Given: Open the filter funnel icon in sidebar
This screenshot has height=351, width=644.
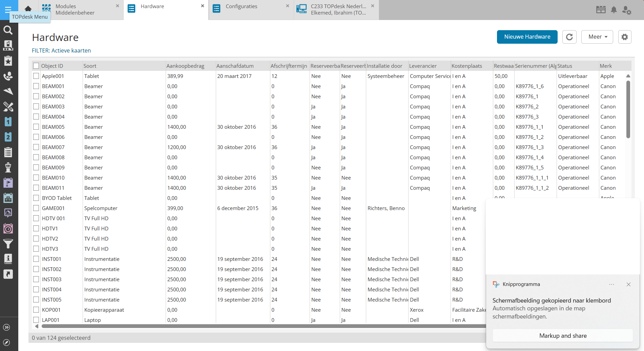Looking at the screenshot, I should 8,243.
